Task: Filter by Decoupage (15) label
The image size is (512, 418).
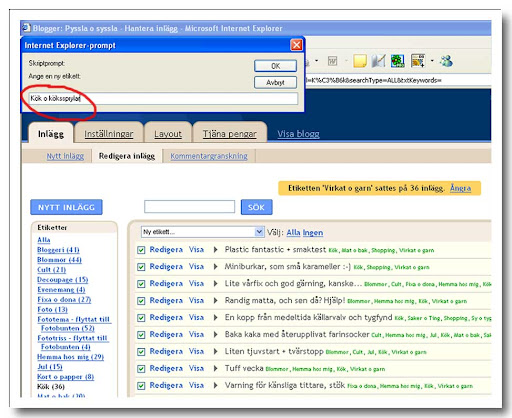Action: point(63,280)
